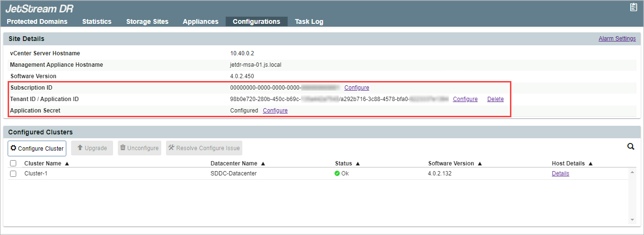Check the Cluster-1 row checkbox

[x=13, y=174]
